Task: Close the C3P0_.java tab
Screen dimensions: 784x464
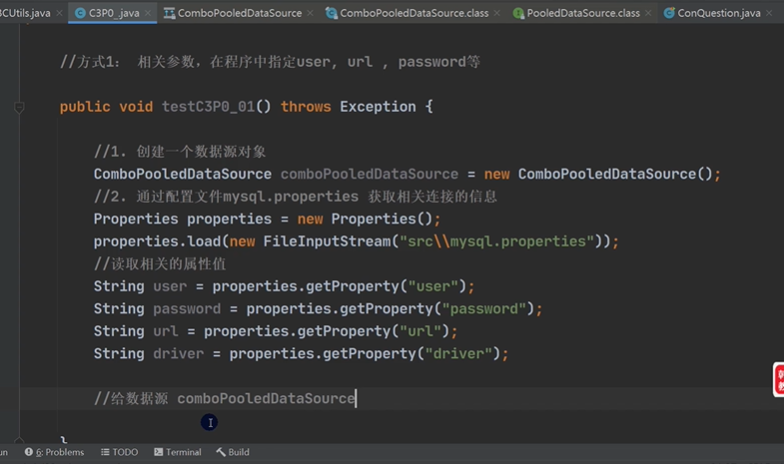Action: 148,13
